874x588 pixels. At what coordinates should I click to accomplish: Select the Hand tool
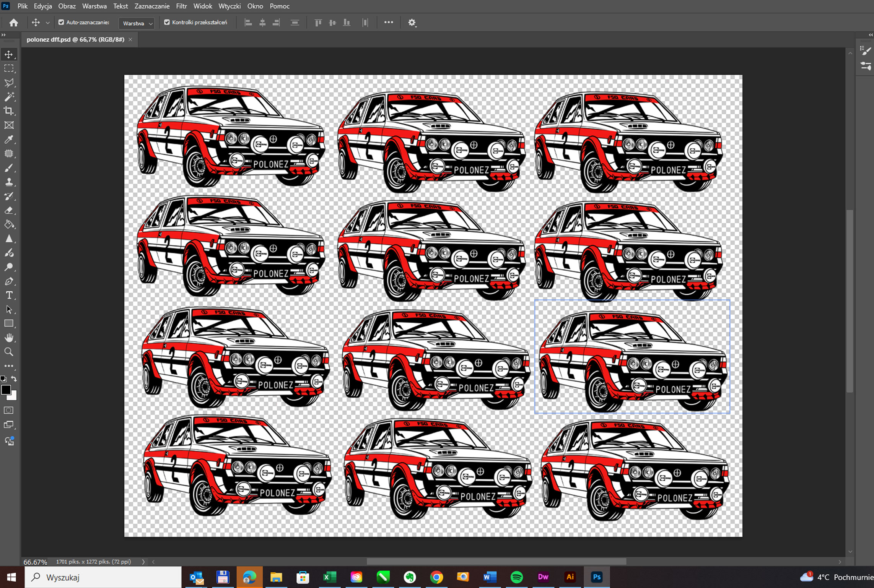point(9,338)
